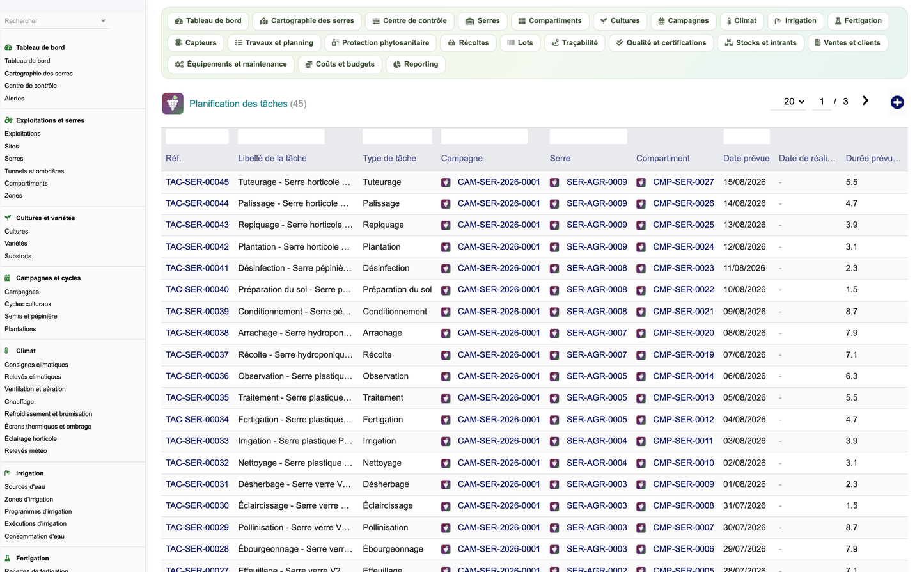This screenshot has width=924, height=572.
Task: Open task TAC-SER-00030 reference link
Action: (197, 505)
